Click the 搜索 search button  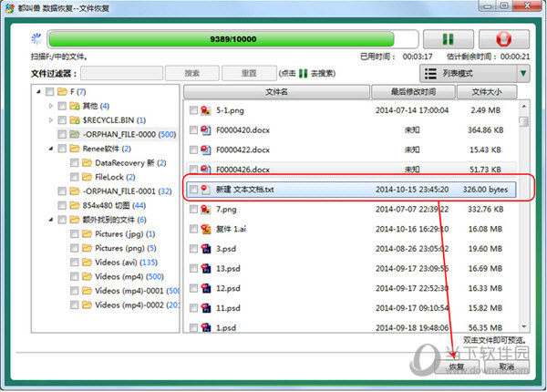pyautogui.click(x=192, y=73)
